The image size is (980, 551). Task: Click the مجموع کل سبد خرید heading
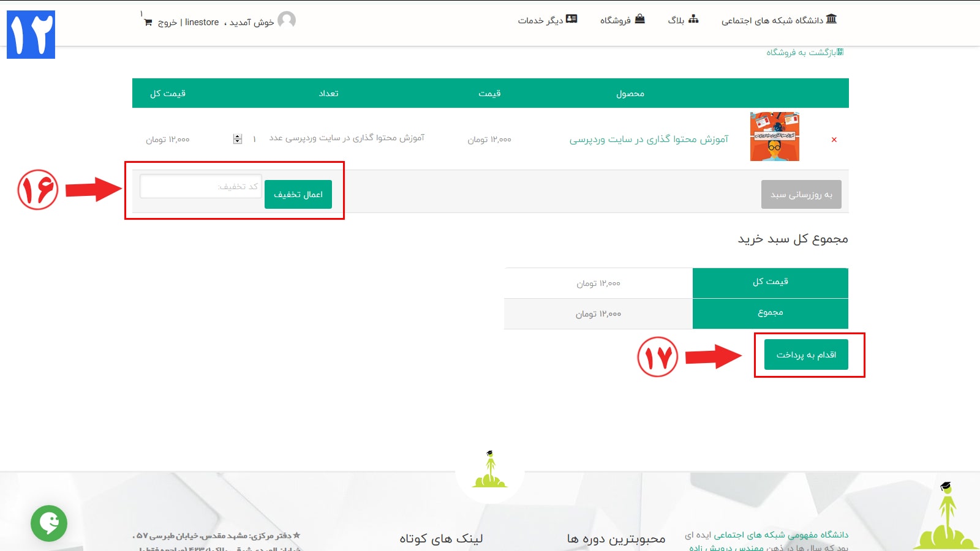tap(793, 239)
